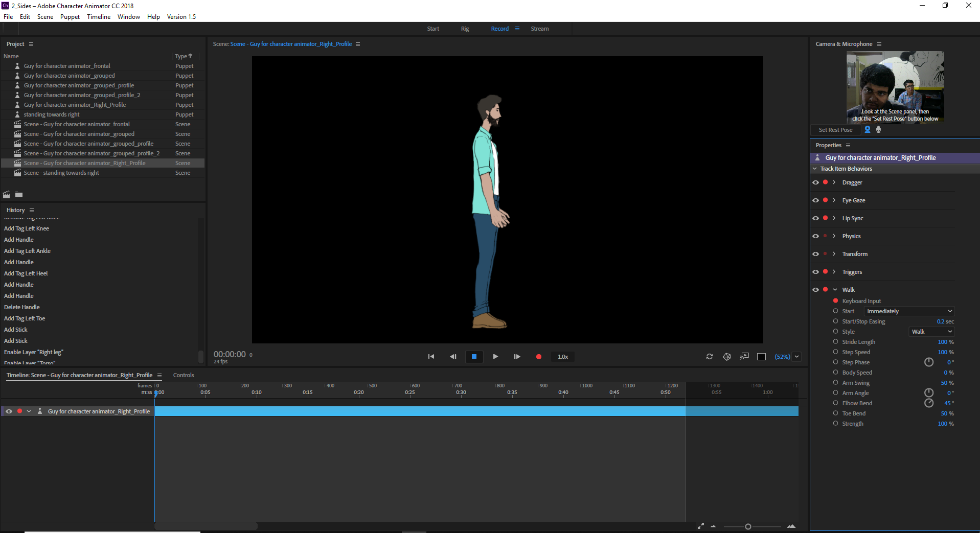Click Set Rest Pose button

coord(835,130)
